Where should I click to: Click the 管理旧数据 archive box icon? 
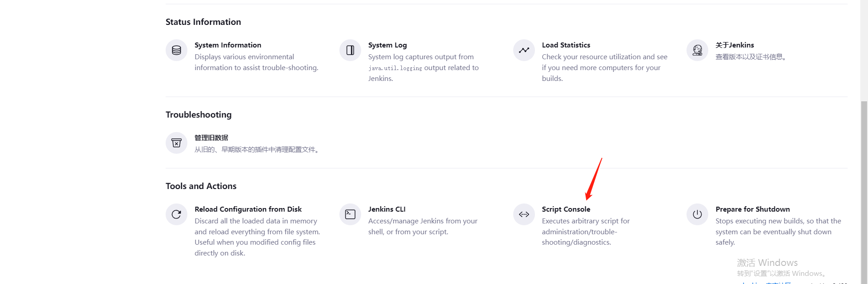tap(176, 143)
